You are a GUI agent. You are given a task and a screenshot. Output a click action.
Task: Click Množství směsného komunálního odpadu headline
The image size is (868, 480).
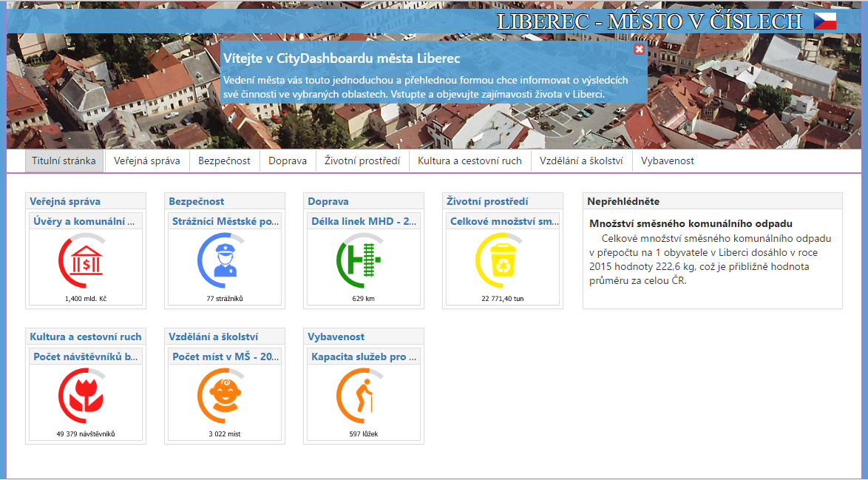(691, 223)
